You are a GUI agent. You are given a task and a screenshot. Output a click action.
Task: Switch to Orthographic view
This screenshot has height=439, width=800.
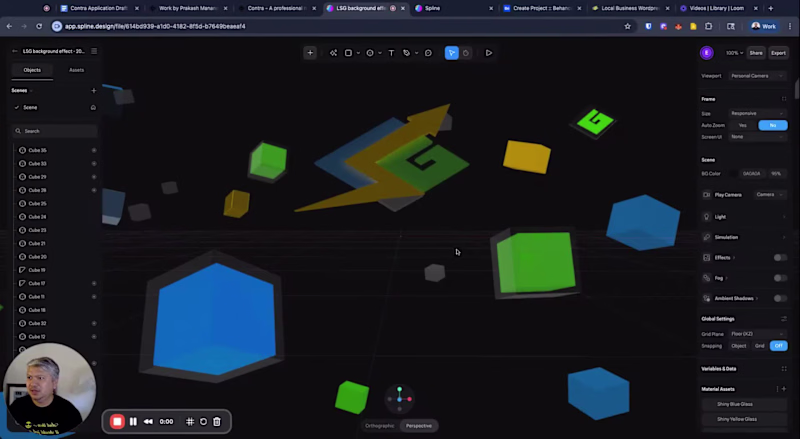click(x=380, y=426)
